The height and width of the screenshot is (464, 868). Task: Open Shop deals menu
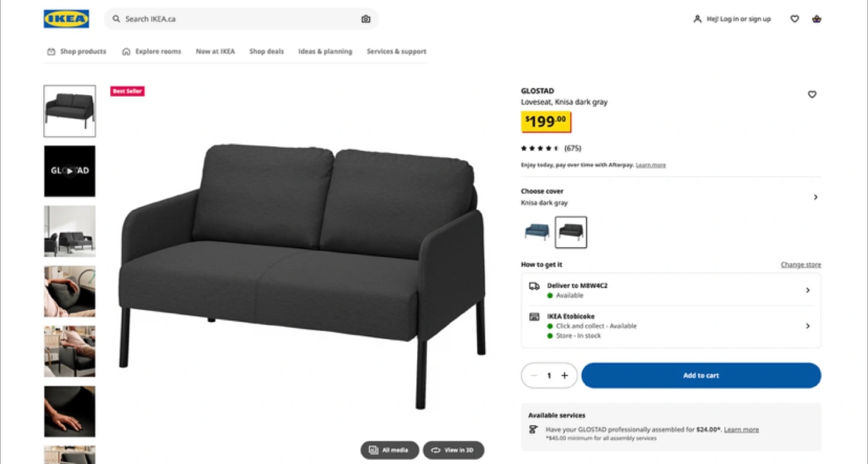pyautogui.click(x=266, y=51)
